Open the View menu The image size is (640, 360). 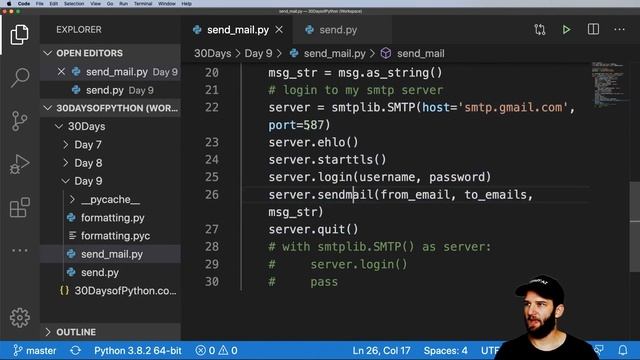pos(96,3)
